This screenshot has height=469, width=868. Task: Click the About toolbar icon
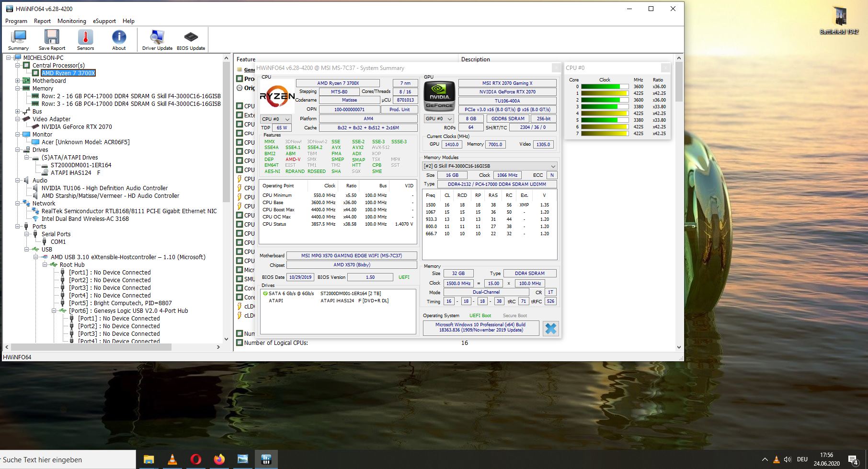click(x=119, y=40)
